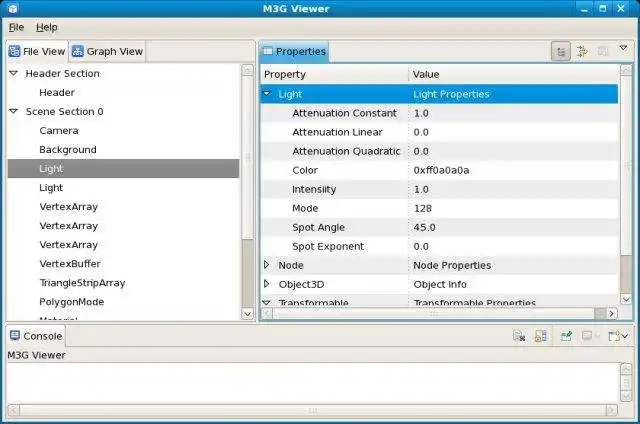Switch to the Graph View tab
Image resolution: width=640 pixels, height=424 pixels.
(107, 51)
